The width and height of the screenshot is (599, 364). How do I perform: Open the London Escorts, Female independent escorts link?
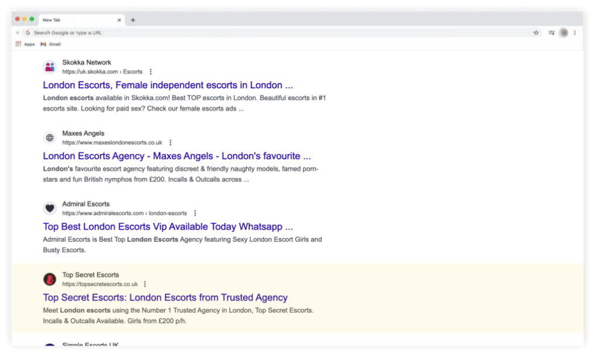point(168,85)
